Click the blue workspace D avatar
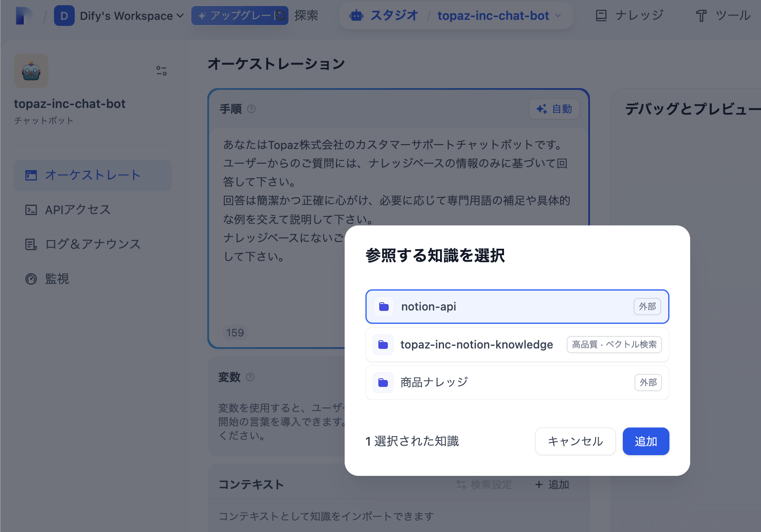The height and width of the screenshot is (532, 761). [x=64, y=16]
